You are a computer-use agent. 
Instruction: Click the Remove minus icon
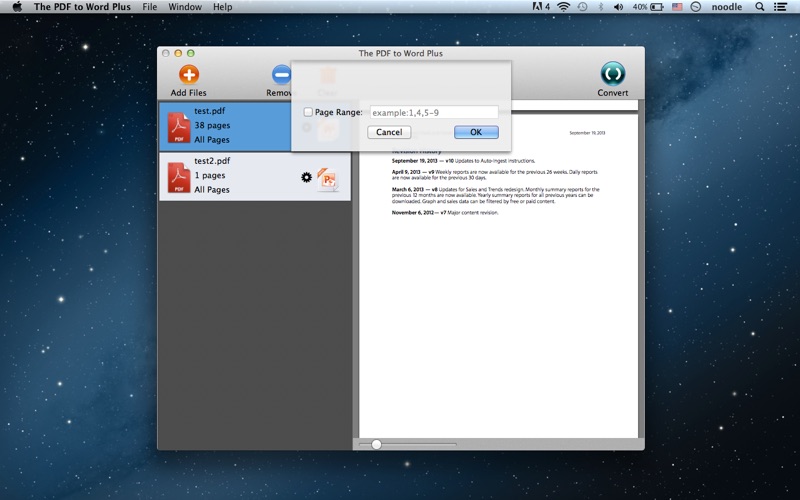point(281,74)
